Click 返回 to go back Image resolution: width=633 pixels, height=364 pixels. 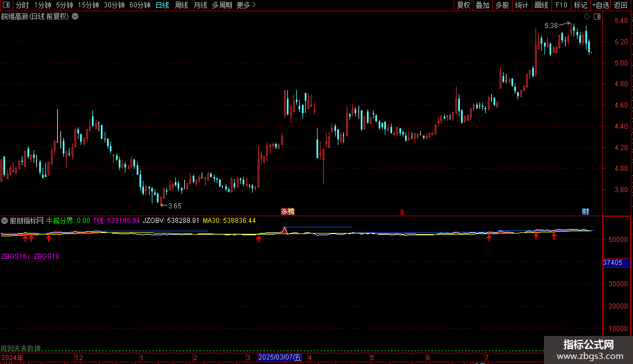tap(621, 5)
